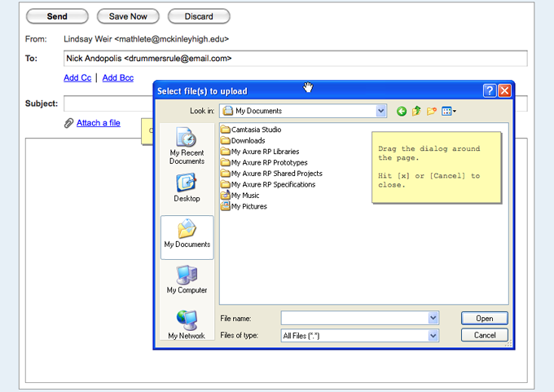Select My Axure RP Shared Projects folder
The width and height of the screenshot is (554, 392).
coord(271,174)
